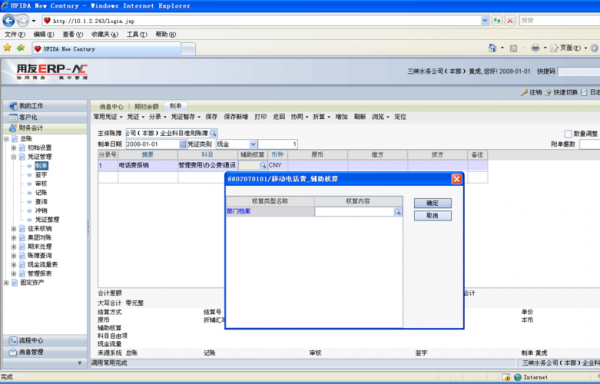Switch to the 期初余额 tab
The height and width of the screenshot is (384, 600).
click(147, 107)
